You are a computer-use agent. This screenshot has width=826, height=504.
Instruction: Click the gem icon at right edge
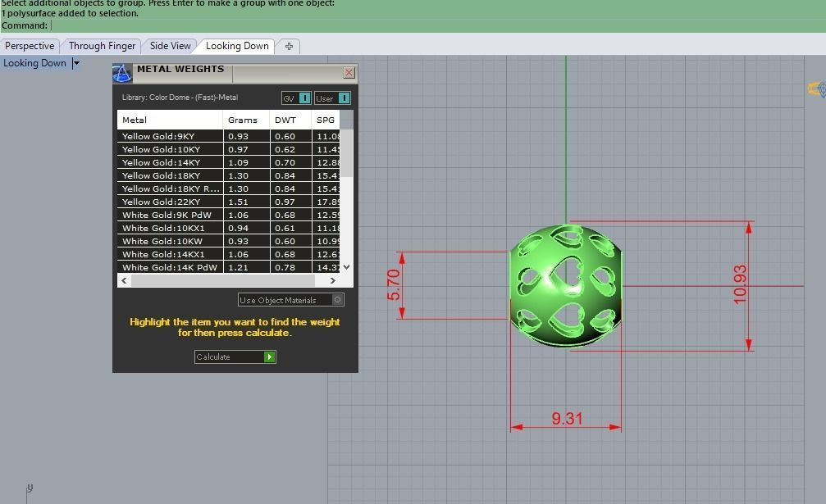coord(817,89)
